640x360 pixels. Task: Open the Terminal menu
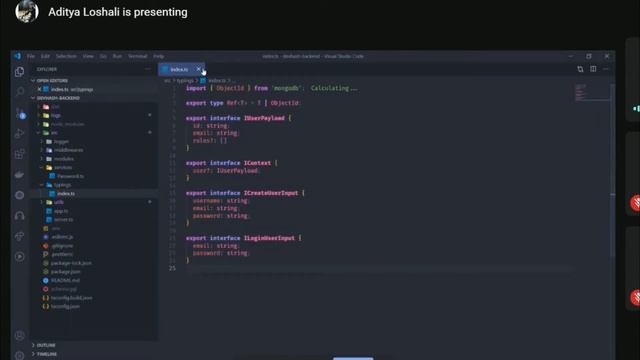pos(138,56)
